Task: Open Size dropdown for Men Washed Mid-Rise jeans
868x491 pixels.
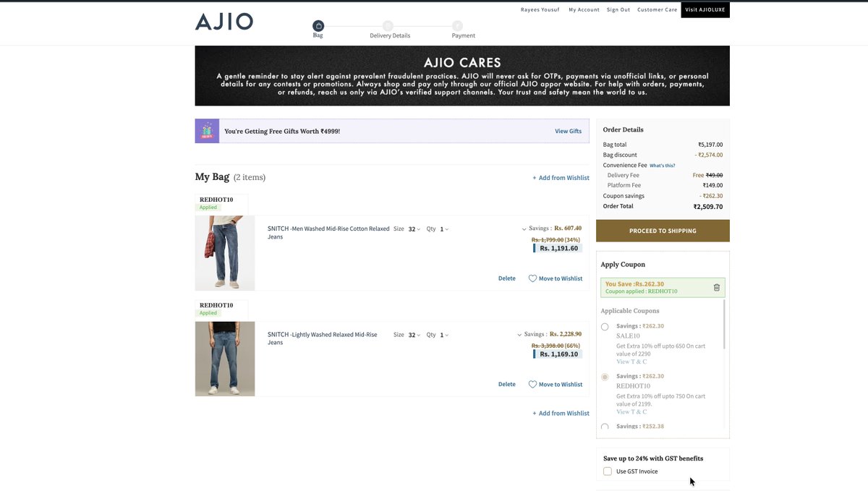Action: (414, 229)
